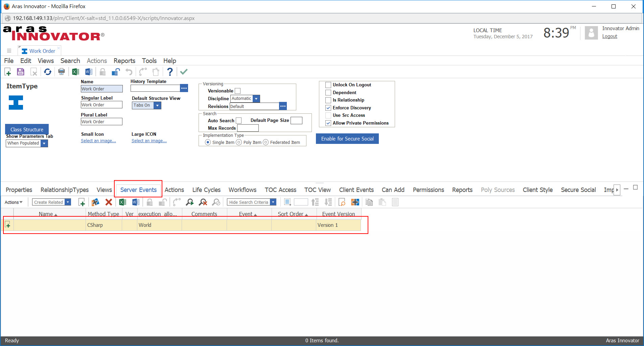Screen dimensions: 644x346
Task: Click Select an image link under Small Icon
Action: tap(98, 141)
